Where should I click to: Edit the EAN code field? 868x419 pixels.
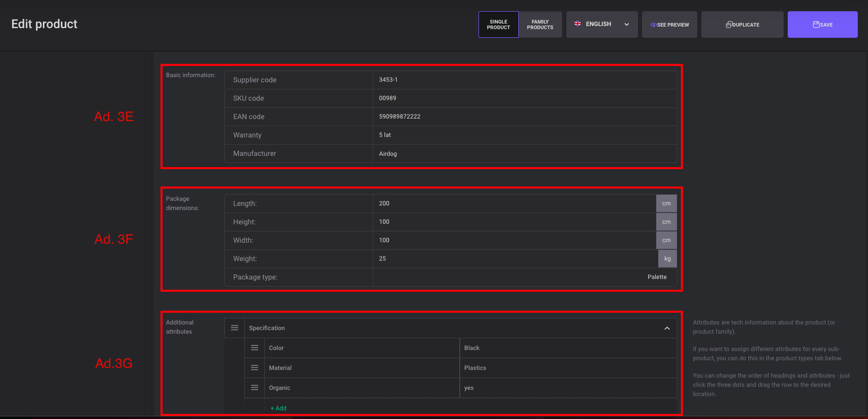524,117
